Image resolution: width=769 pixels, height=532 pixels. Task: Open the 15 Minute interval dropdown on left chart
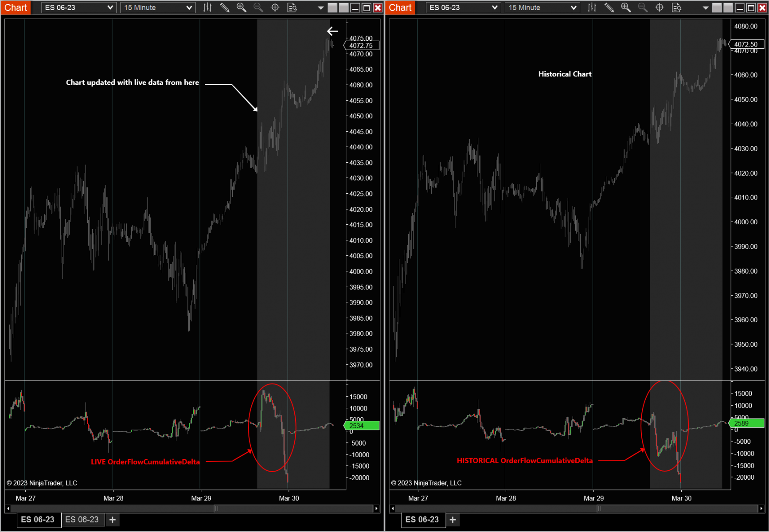[x=157, y=7]
